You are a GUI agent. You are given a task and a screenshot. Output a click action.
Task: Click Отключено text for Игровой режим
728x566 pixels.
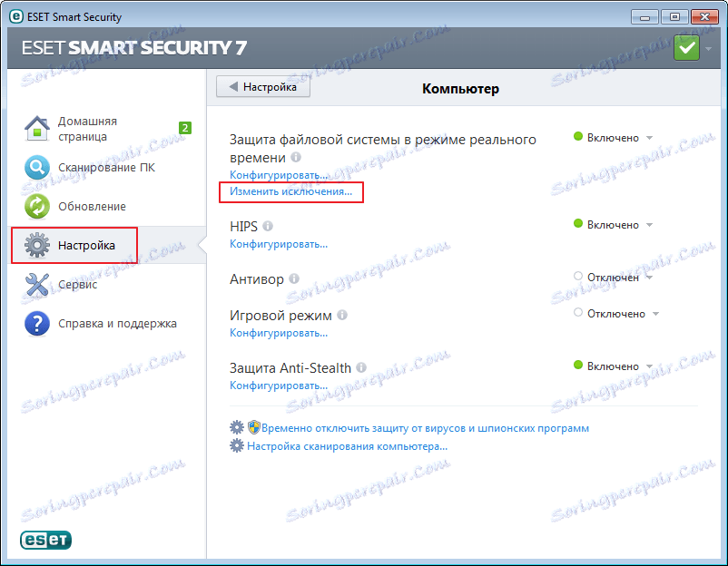point(616,314)
